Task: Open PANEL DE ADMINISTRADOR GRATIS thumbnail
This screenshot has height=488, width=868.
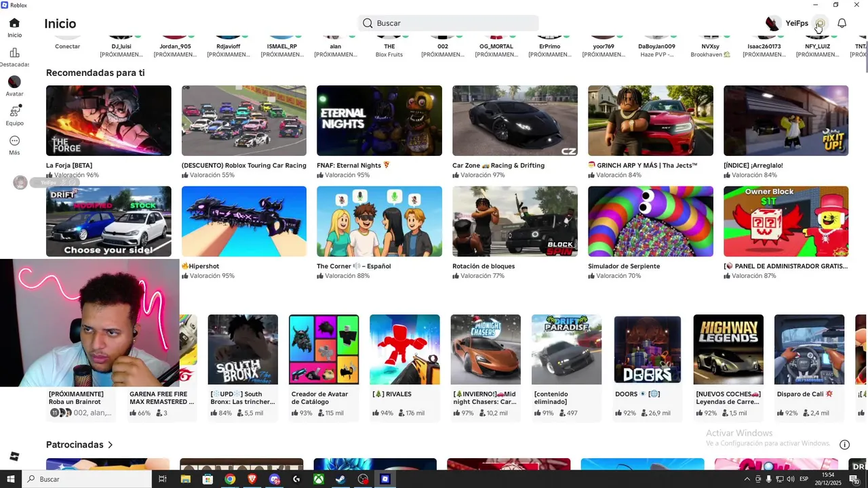Action: pos(786,222)
